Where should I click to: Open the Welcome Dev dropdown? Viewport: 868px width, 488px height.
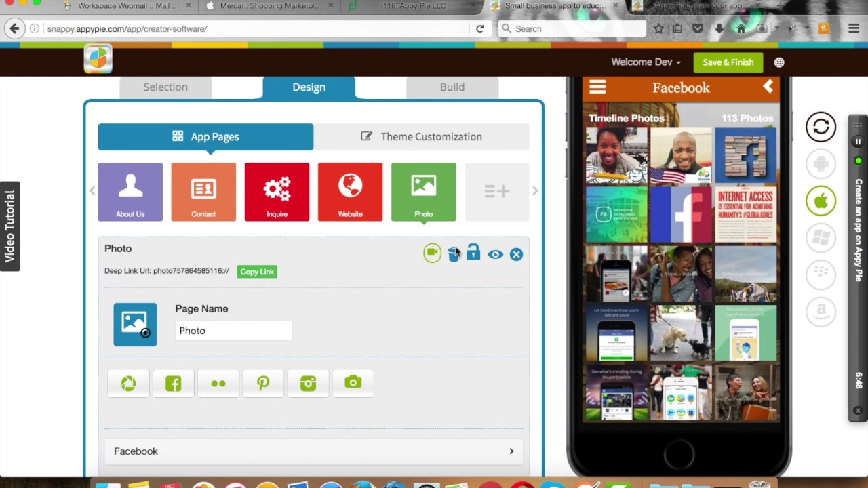tap(646, 62)
